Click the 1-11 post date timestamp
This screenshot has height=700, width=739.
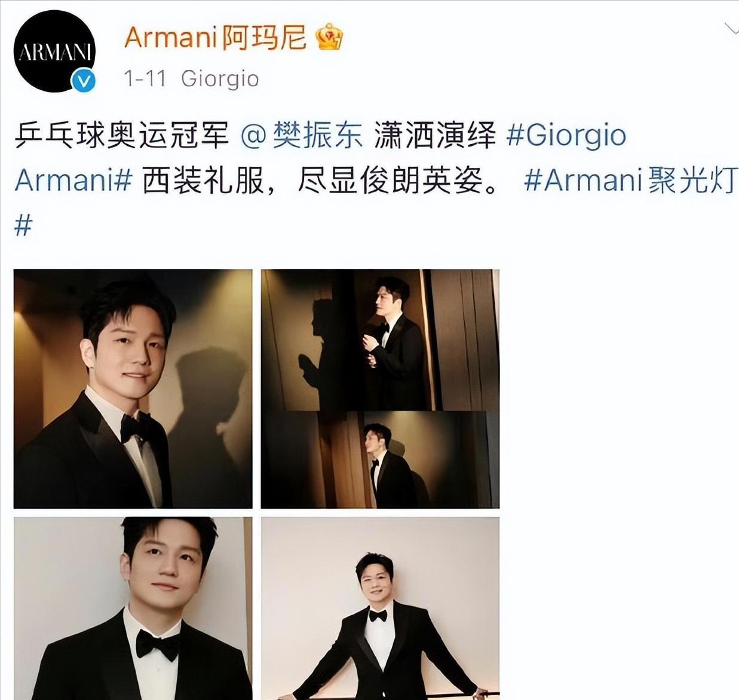[145, 78]
